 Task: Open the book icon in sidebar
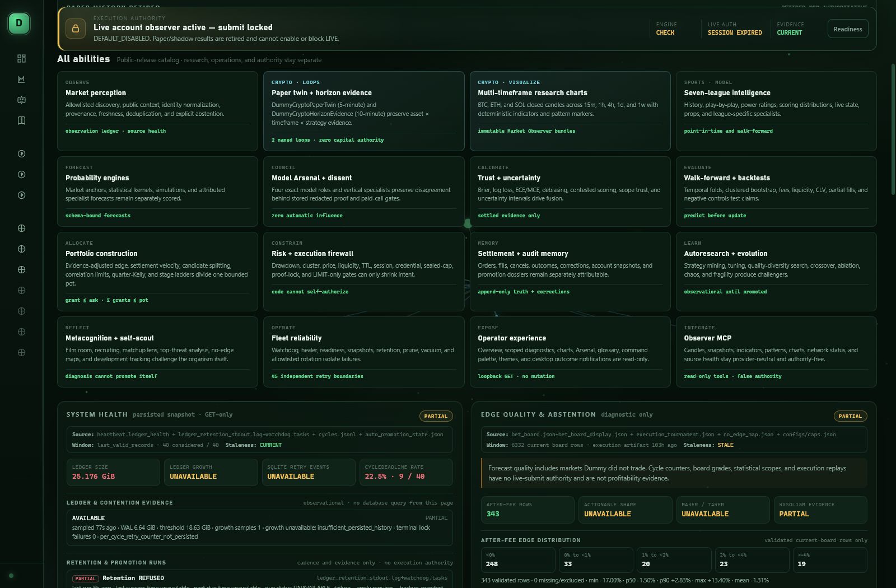pos(21,120)
